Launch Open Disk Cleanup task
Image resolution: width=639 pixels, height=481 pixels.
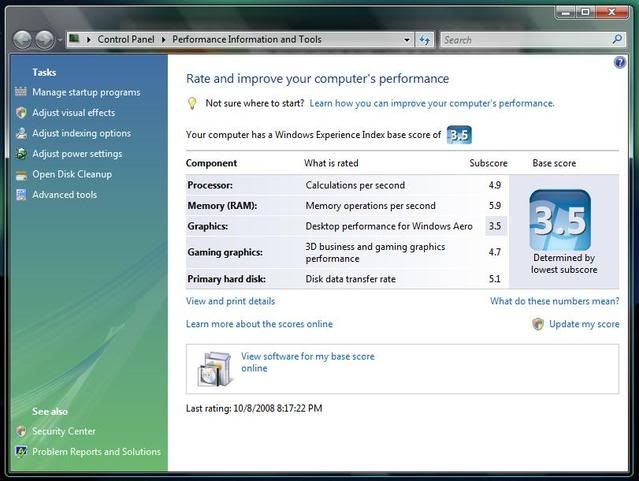pos(72,174)
